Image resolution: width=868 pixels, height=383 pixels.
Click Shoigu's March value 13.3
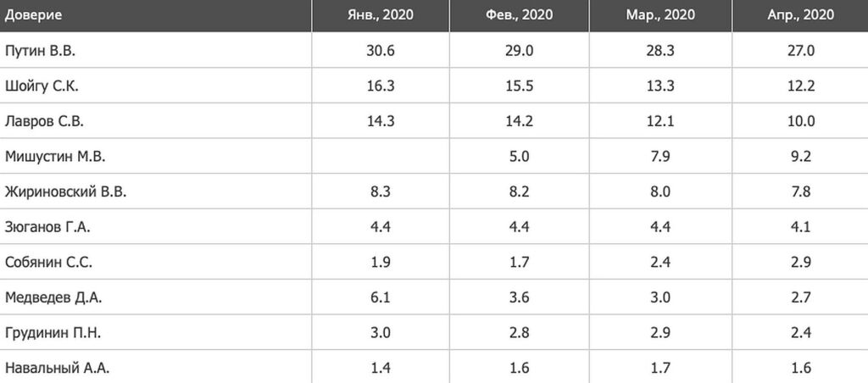click(x=661, y=86)
